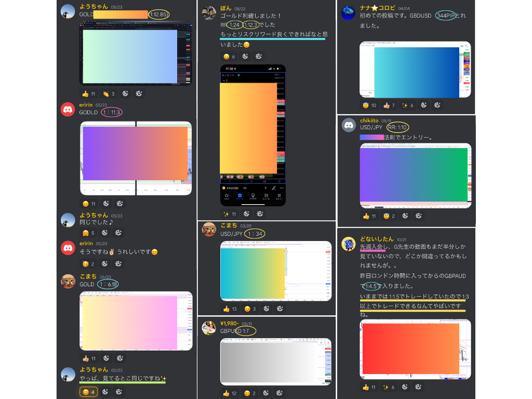Click ¥1,980- username on GBPUSD post
This screenshot has width=532, height=399.
tap(230, 323)
